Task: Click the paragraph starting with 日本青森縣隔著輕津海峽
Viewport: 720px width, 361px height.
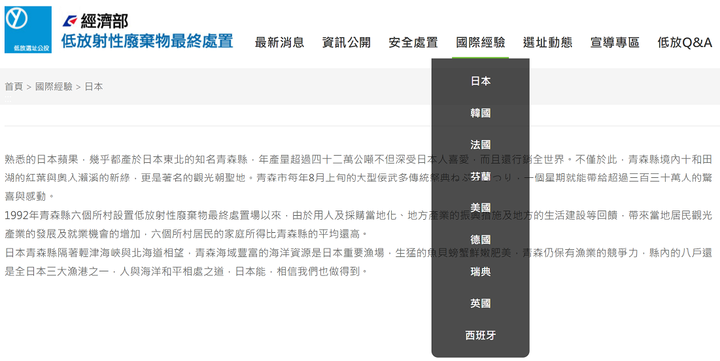Action: pyautogui.click(x=358, y=262)
